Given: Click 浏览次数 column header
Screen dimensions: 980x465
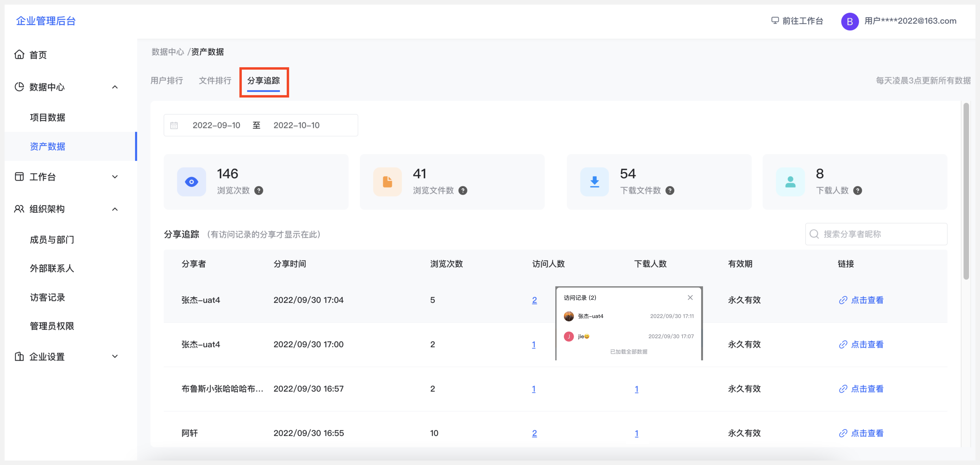Looking at the screenshot, I should tap(447, 264).
